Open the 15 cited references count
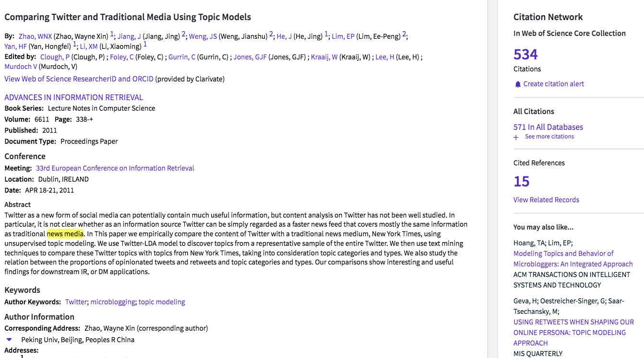644x358 pixels. pyautogui.click(x=522, y=181)
